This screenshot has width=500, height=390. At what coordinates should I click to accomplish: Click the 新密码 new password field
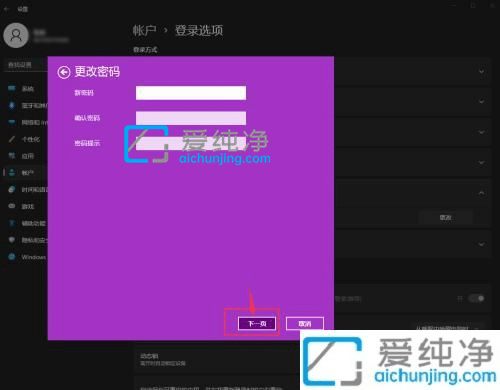pos(191,93)
